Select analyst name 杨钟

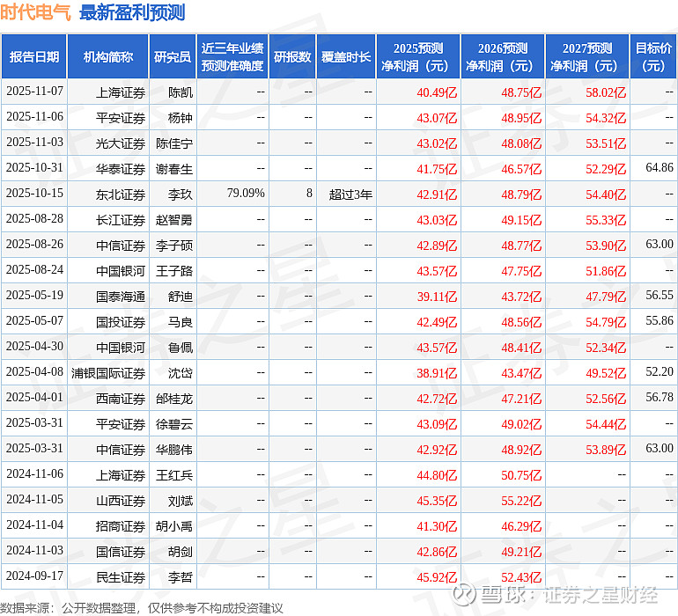181,118
